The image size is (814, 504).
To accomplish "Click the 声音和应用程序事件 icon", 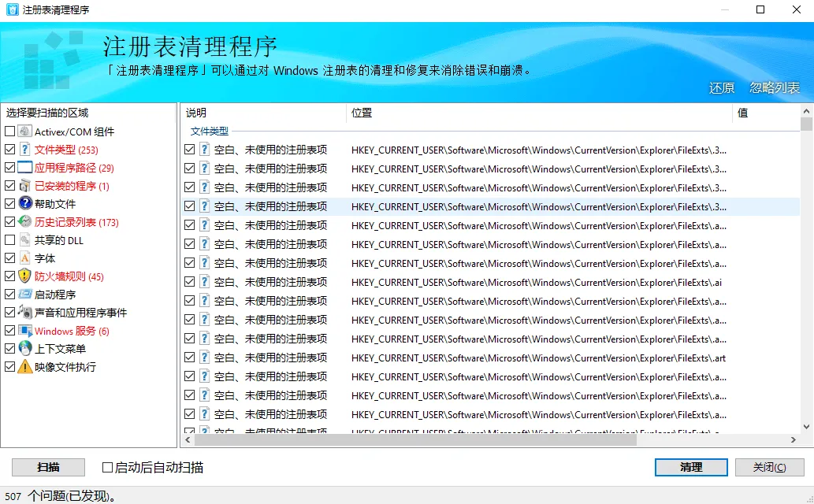I will pyautogui.click(x=25, y=312).
